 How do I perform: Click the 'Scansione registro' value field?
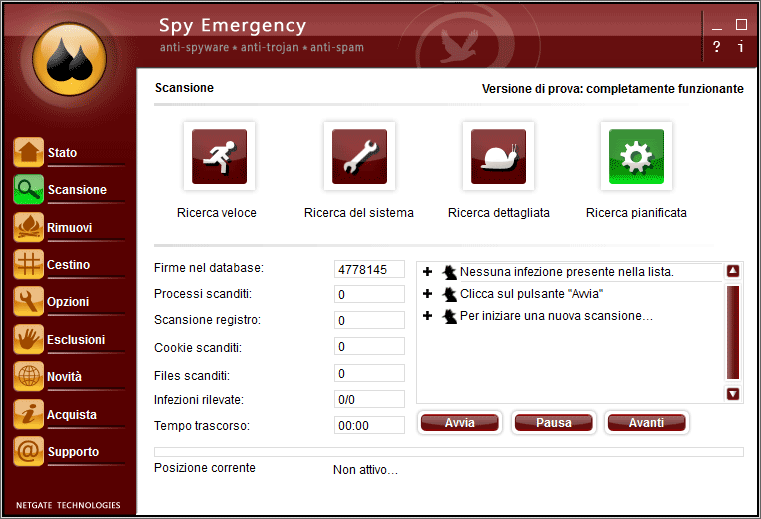369,320
